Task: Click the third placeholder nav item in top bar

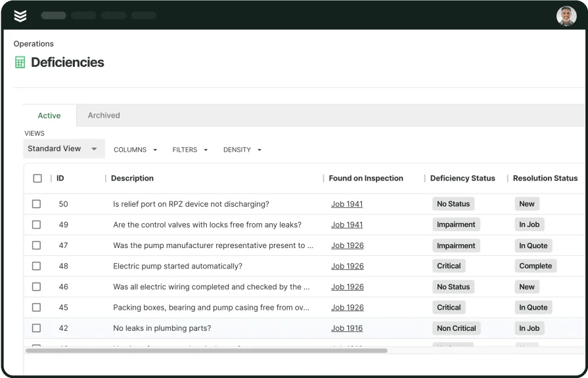Action: [x=113, y=15]
